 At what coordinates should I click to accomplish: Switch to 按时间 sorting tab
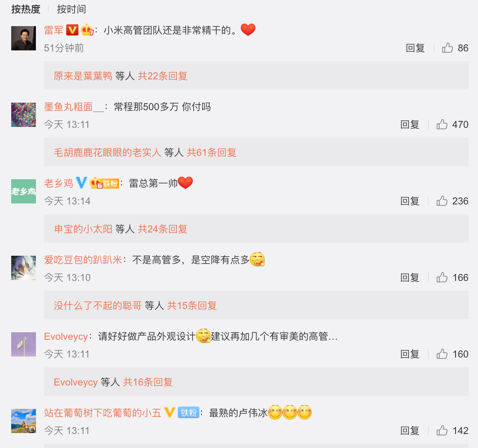[x=71, y=9]
